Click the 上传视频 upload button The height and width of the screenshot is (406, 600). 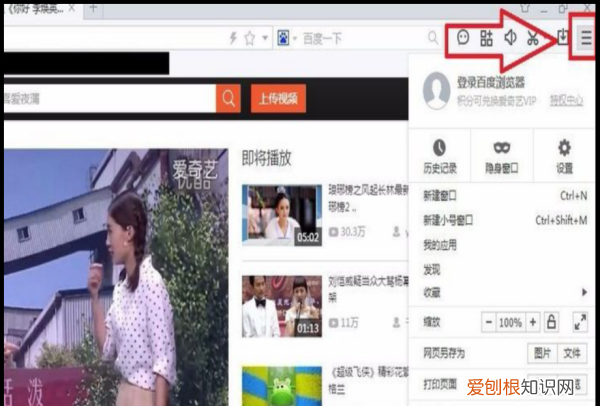tap(278, 99)
